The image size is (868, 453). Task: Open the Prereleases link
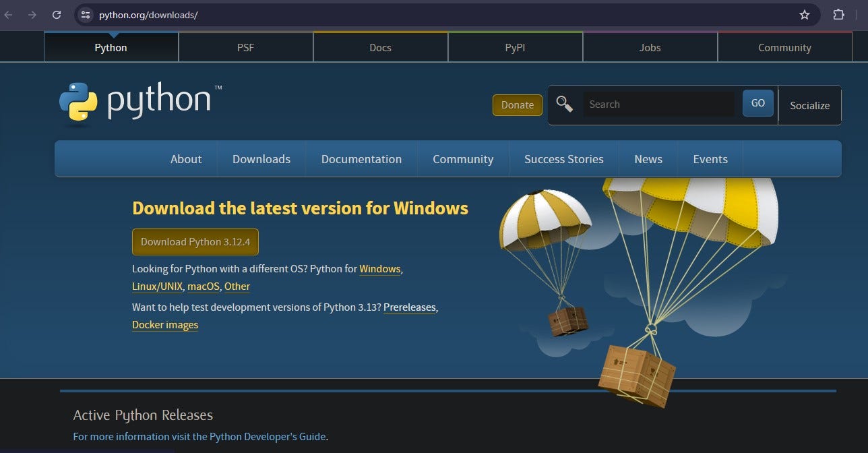coord(410,307)
